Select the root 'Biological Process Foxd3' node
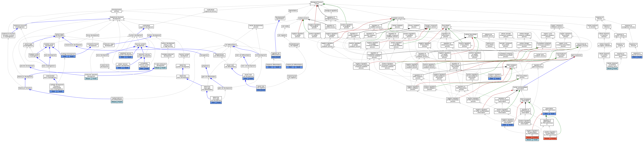This screenshot has width=644, height=142. click(x=317, y=3)
